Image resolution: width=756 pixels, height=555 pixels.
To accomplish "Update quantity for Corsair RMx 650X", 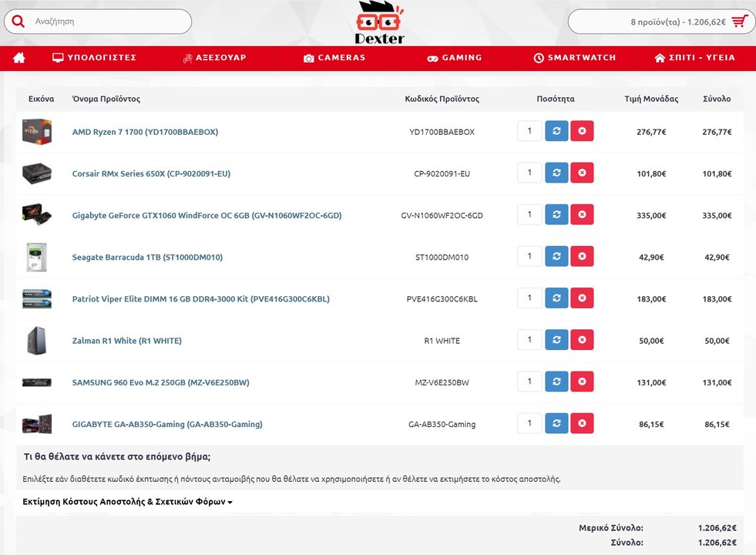I will pos(556,173).
